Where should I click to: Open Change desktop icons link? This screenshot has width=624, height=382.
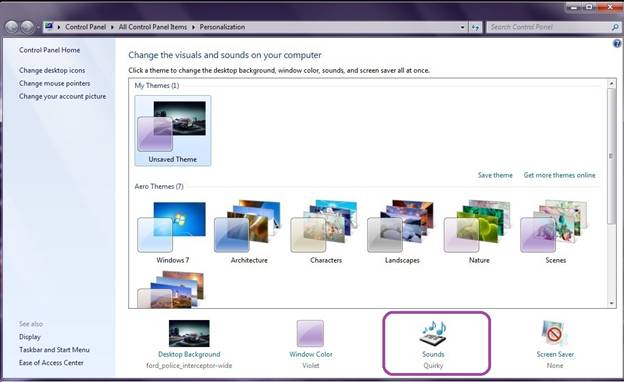click(52, 70)
